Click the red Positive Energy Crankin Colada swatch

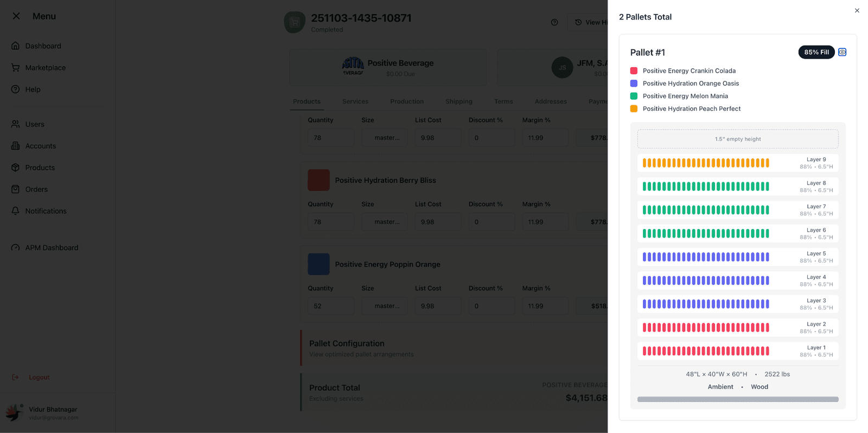point(634,71)
